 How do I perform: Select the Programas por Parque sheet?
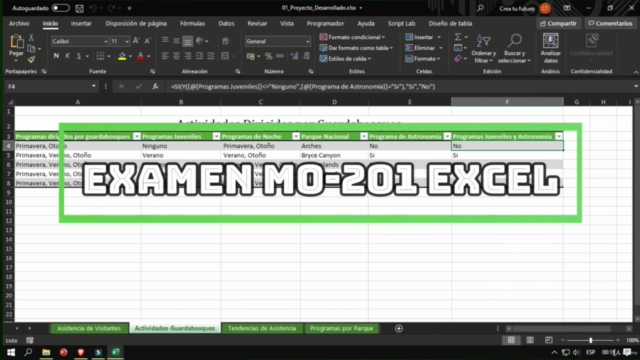tap(341, 328)
